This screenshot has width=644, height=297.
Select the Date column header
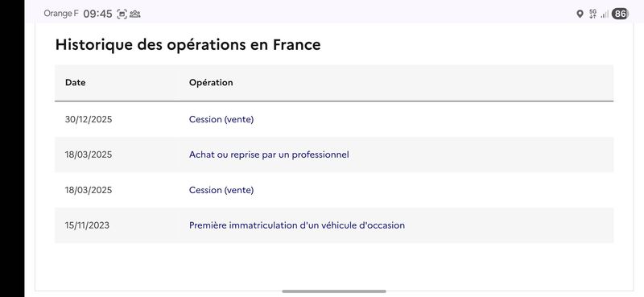coord(75,82)
